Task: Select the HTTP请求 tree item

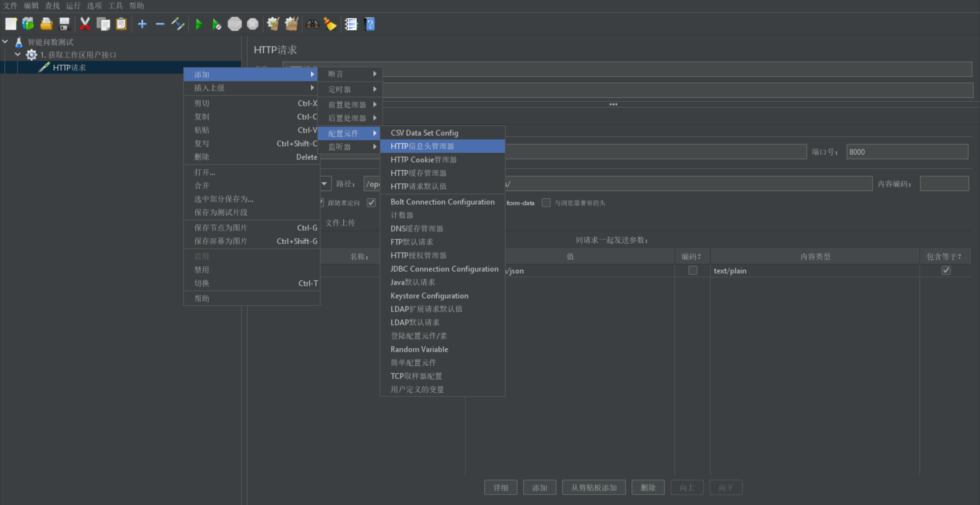Action: (69, 67)
